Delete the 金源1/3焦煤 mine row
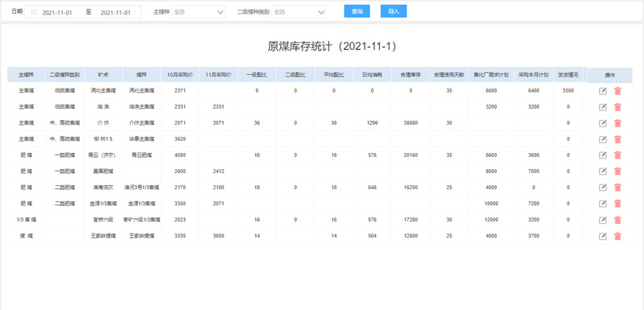Viewport: 644px width, 310px height. point(617,204)
